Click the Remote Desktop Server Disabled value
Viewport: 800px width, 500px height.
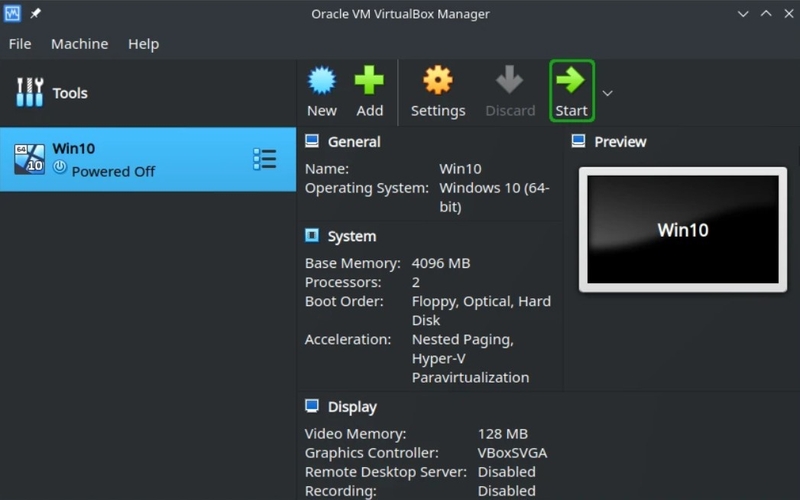pos(507,471)
